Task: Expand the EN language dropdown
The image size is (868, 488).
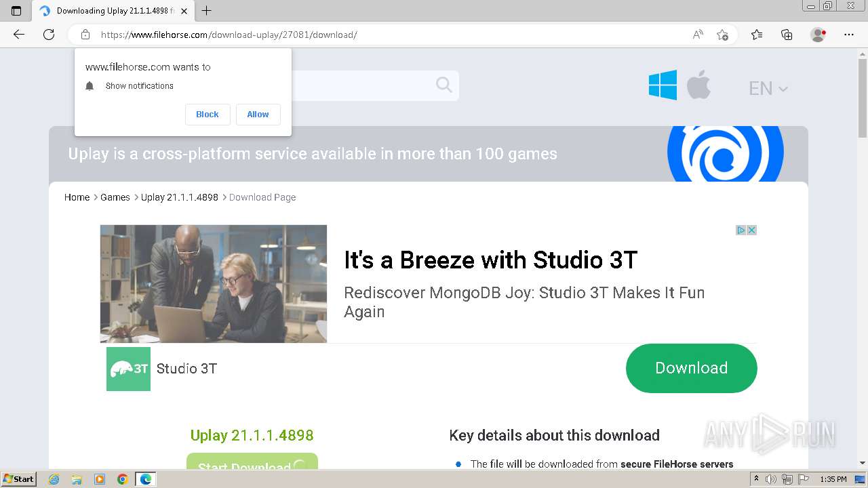Action: click(768, 88)
